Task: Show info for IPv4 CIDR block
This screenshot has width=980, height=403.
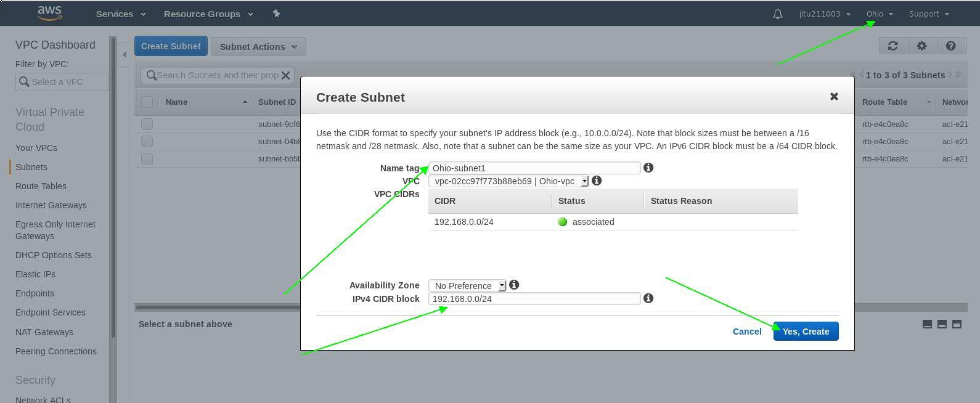Action: tap(648, 298)
